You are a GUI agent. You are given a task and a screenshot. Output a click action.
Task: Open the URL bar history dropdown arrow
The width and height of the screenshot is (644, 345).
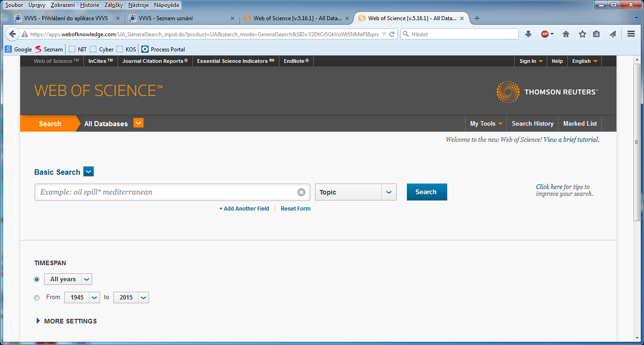(384, 34)
